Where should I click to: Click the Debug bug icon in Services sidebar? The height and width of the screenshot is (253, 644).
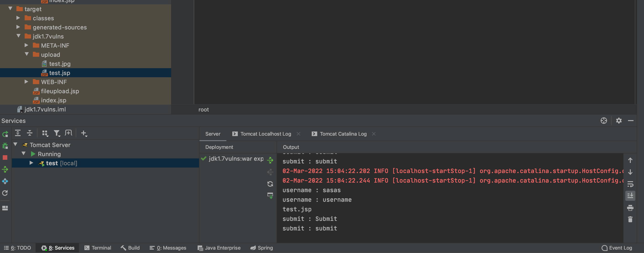5,146
